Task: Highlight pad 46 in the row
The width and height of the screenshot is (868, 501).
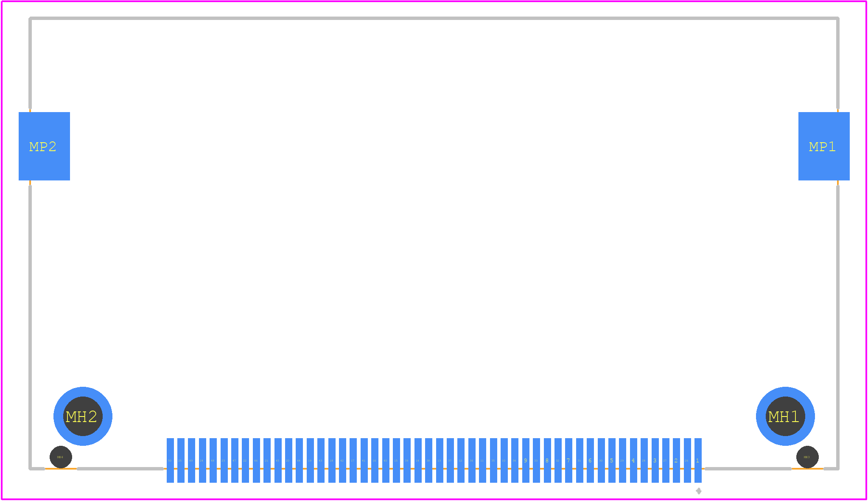Action: pyautogui.click(x=256, y=460)
